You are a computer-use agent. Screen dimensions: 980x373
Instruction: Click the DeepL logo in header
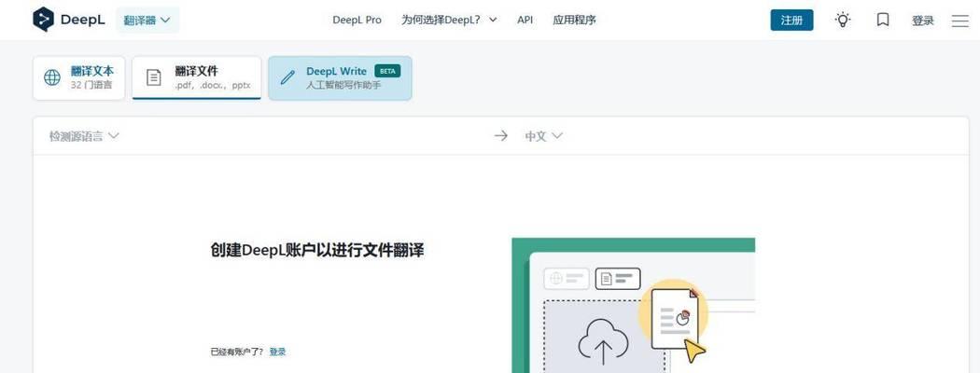[x=68, y=20]
